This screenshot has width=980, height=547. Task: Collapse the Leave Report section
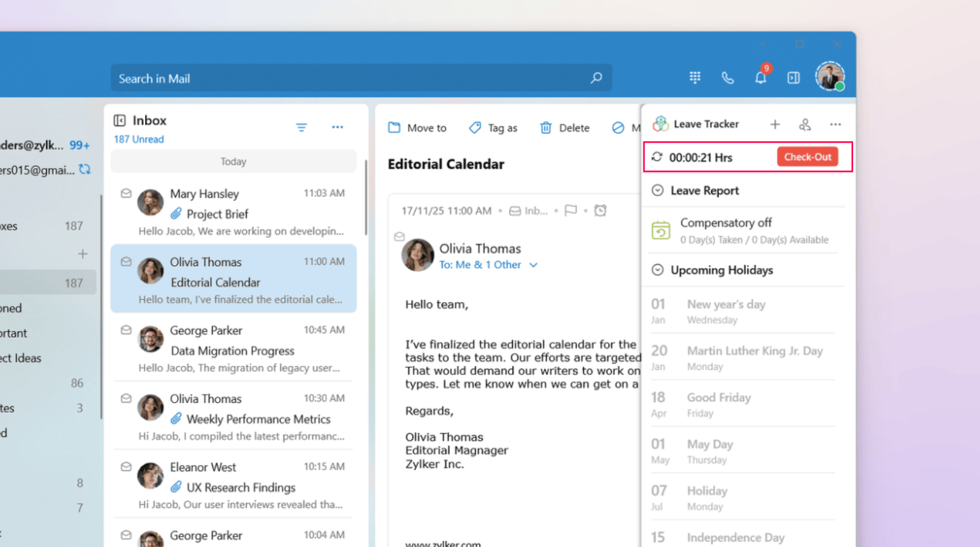pyautogui.click(x=658, y=190)
